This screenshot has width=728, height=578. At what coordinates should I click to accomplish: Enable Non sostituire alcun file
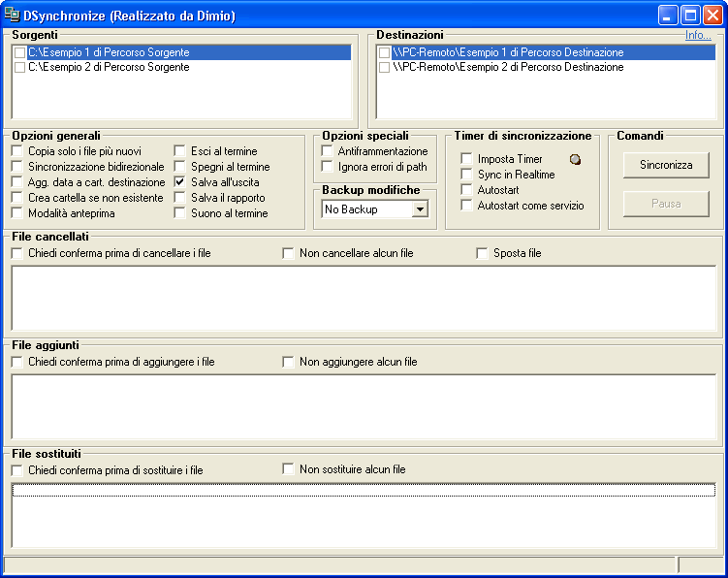(288, 468)
